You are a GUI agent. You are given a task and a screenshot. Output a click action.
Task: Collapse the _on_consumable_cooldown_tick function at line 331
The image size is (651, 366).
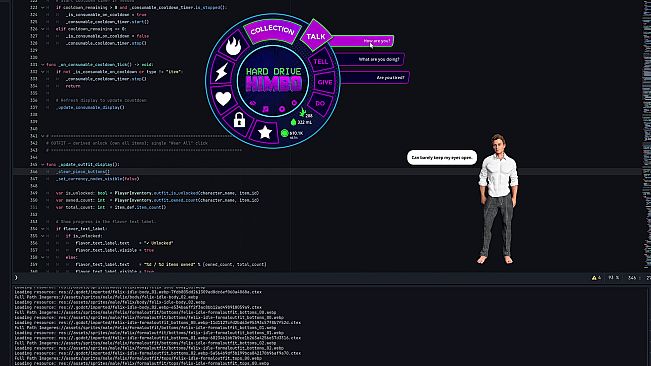pyautogui.click(x=42, y=65)
